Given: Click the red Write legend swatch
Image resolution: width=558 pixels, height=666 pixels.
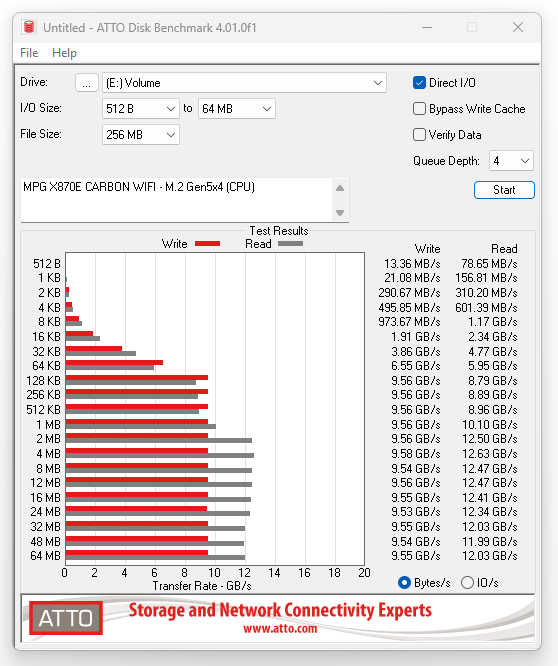Looking at the screenshot, I should [x=207, y=244].
